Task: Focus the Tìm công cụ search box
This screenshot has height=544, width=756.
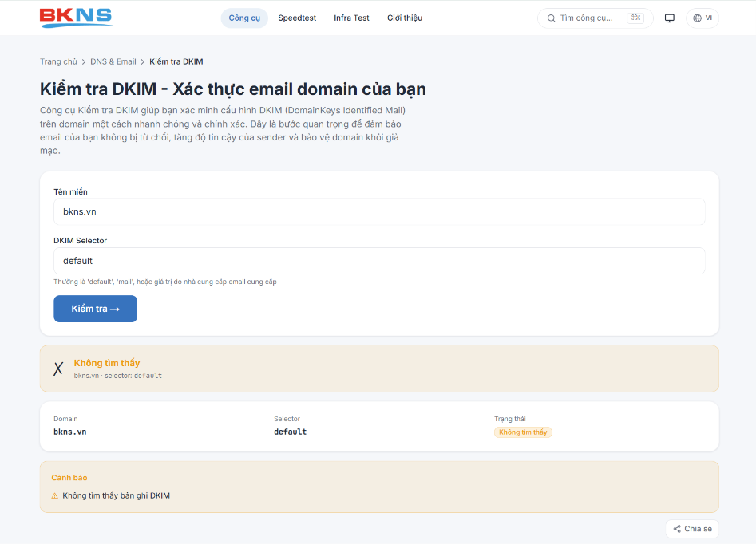Action: [595, 18]
